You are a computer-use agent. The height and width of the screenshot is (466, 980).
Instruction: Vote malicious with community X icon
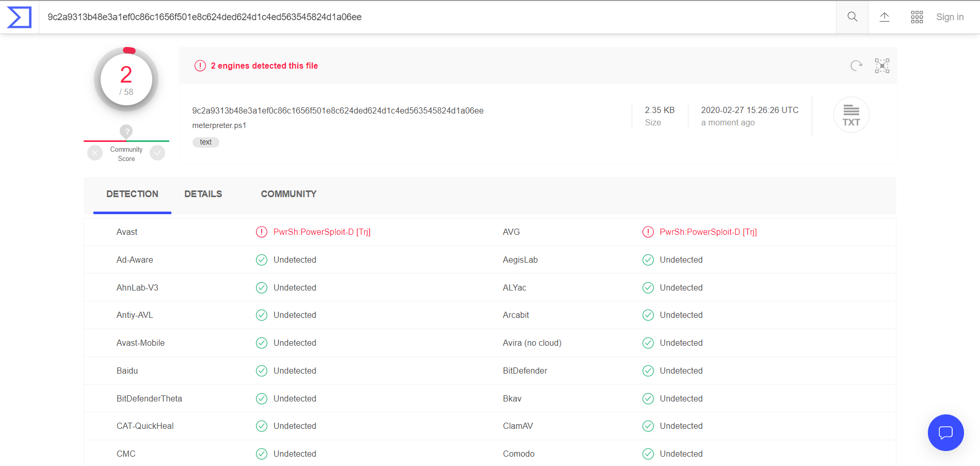(95, 153)
